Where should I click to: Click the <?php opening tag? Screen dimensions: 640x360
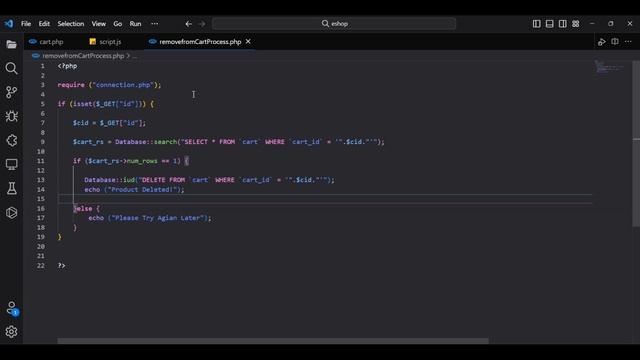click(x=67, y=66)
